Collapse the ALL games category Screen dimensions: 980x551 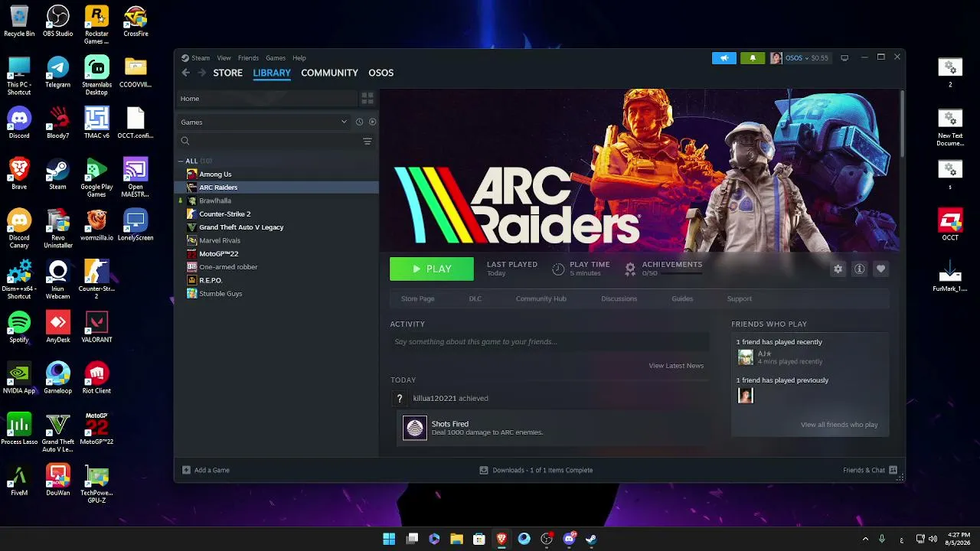181,161
